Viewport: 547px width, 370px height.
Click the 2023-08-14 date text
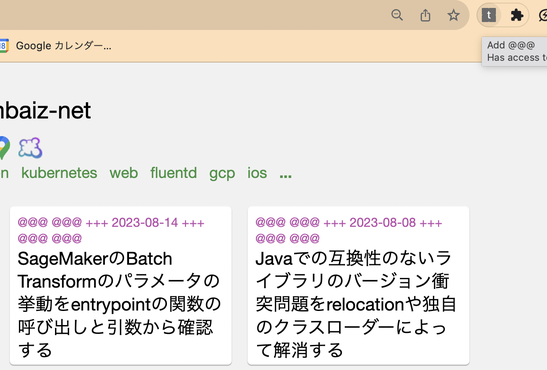click(x=145, y=222)
